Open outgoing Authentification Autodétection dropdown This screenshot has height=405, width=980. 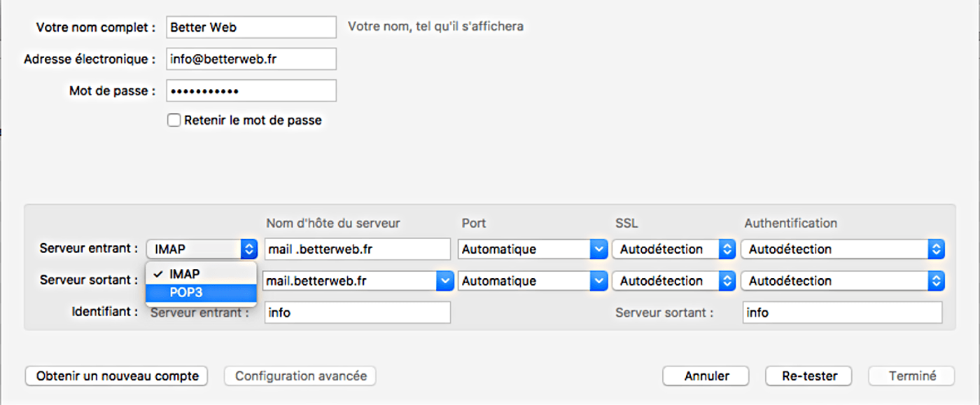pyautogui.click(x=843, y=281)
